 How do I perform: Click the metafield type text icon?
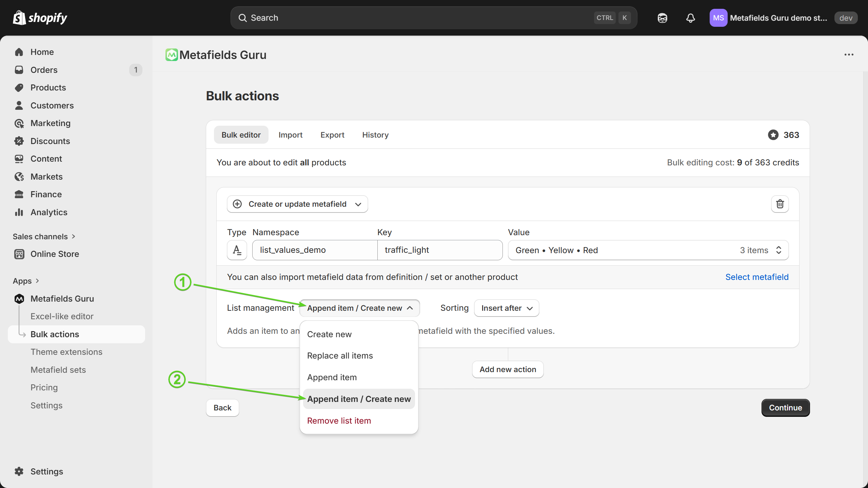click(x=237, y=250)
